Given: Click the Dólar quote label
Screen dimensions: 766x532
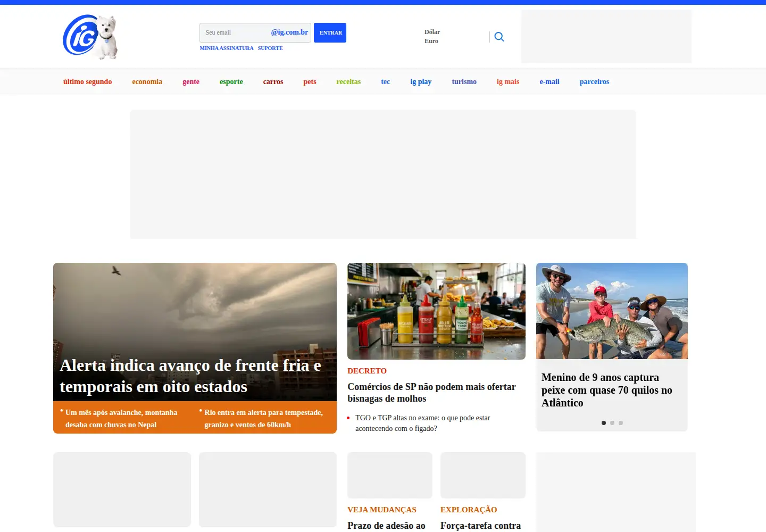Looking at the screenshot, I should click(432, 32).
